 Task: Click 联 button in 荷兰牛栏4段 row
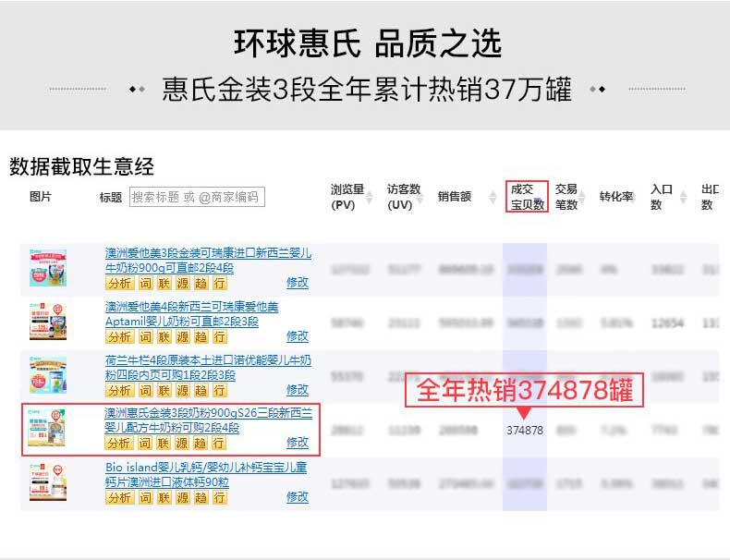pos(164,390)
